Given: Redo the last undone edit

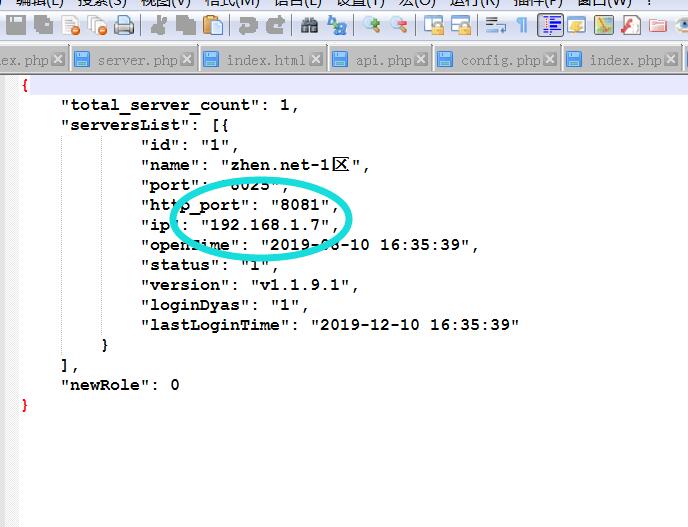Looking at the screenshot, I should 273,25.
